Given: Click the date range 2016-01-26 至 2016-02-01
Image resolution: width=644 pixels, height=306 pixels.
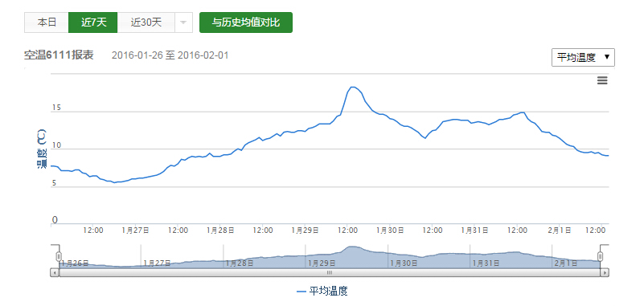Looking at the screenshot, I should pos(170,55).
